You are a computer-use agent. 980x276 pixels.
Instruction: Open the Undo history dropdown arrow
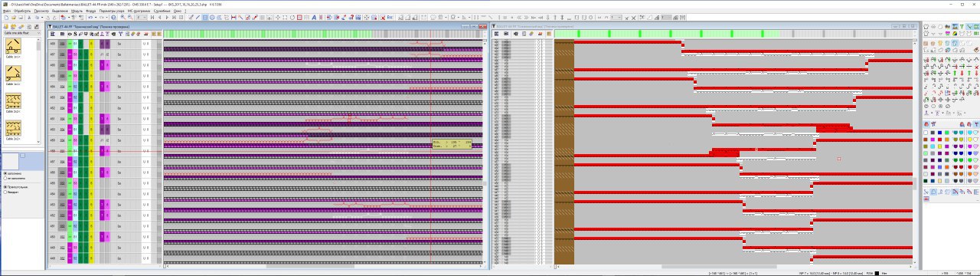(96, 18)
